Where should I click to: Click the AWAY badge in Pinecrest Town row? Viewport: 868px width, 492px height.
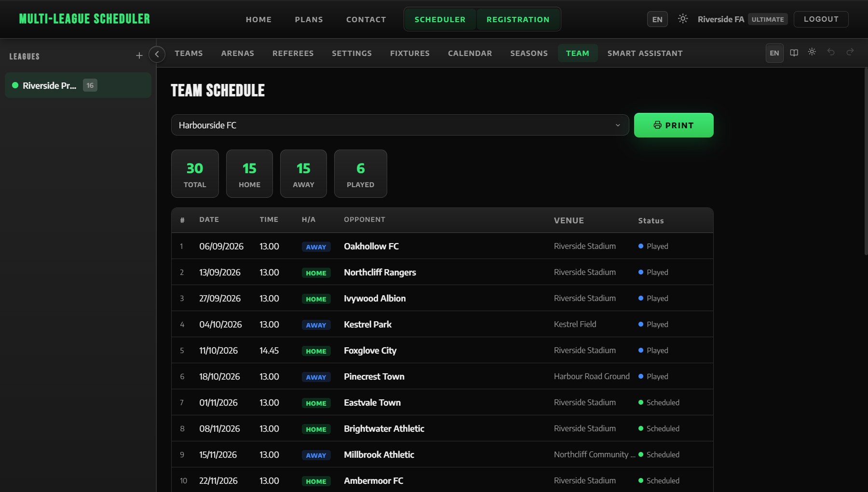[316, 377]
